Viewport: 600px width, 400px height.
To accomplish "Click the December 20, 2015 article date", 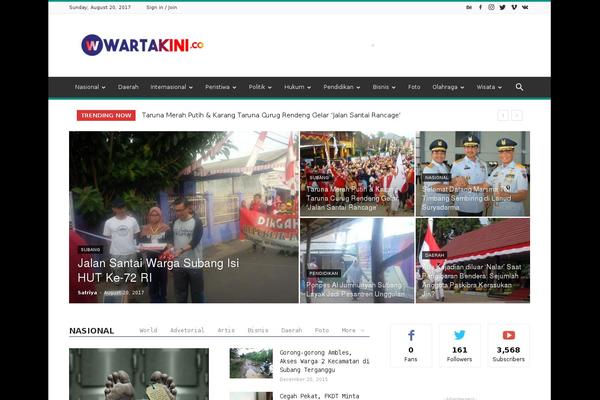I will [303, 379].
